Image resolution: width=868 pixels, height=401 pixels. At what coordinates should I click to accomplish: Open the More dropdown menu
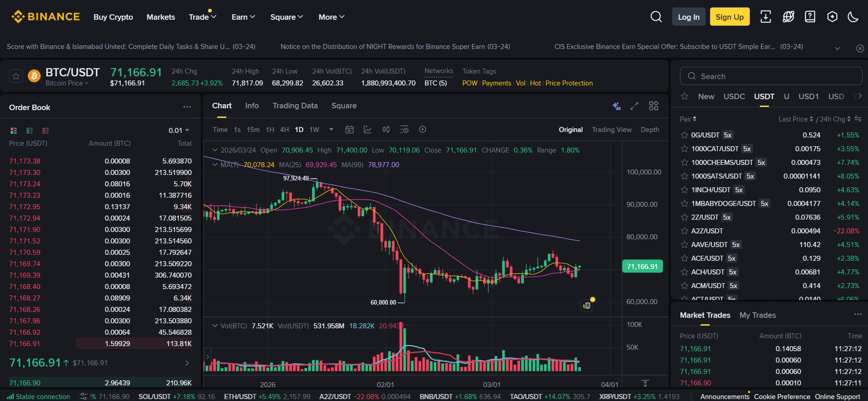[331, 17]
